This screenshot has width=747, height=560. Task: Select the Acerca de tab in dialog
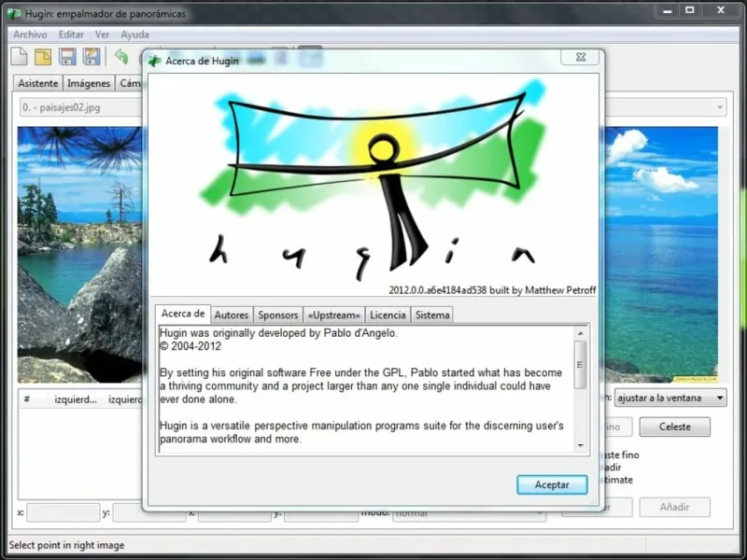pyautogui.click(x=183, y=314)
